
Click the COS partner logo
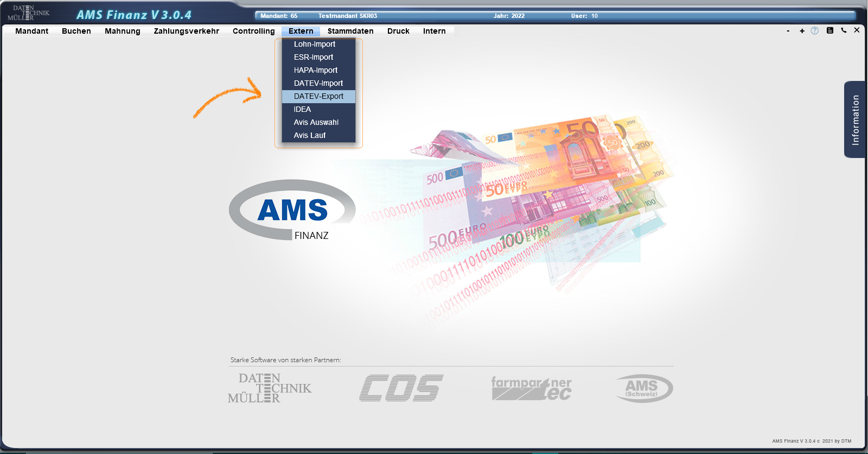tap(401, 388)
